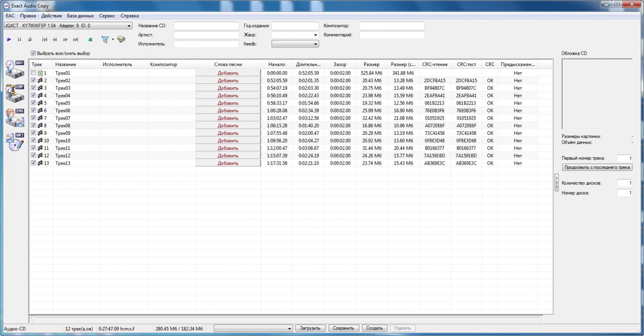
Task: Click Добавить lyrics button for Трек11
Action: click(228, 148)
